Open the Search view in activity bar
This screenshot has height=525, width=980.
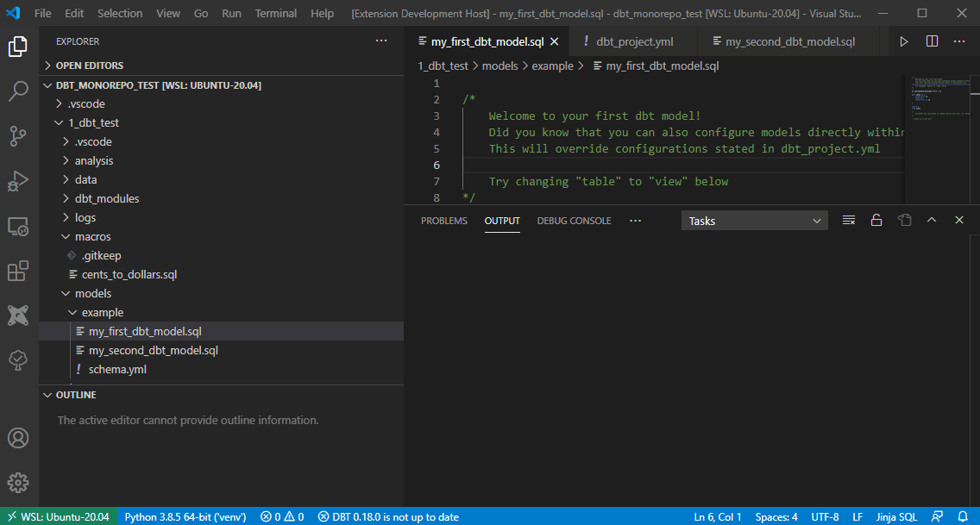point(18,91)
